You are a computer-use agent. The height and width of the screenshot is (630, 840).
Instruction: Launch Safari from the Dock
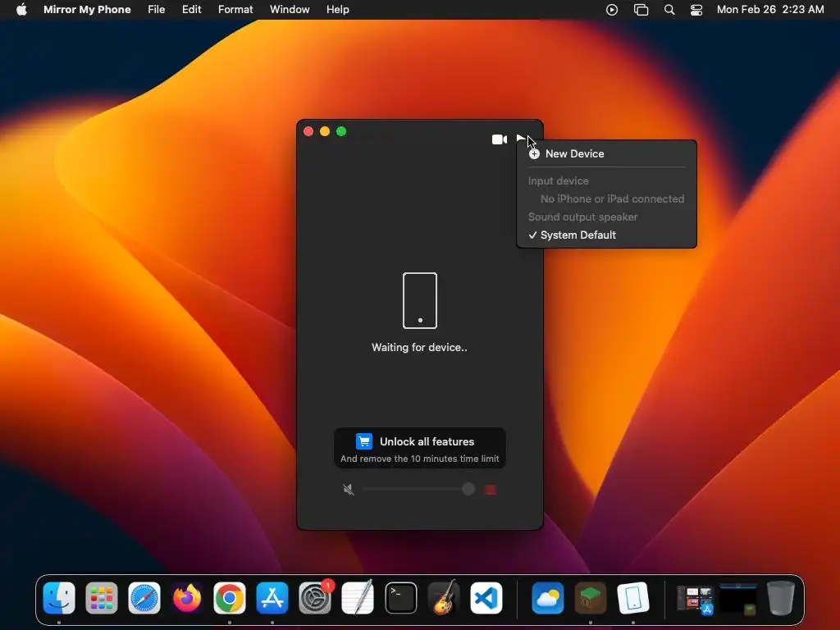click(144, 598)
